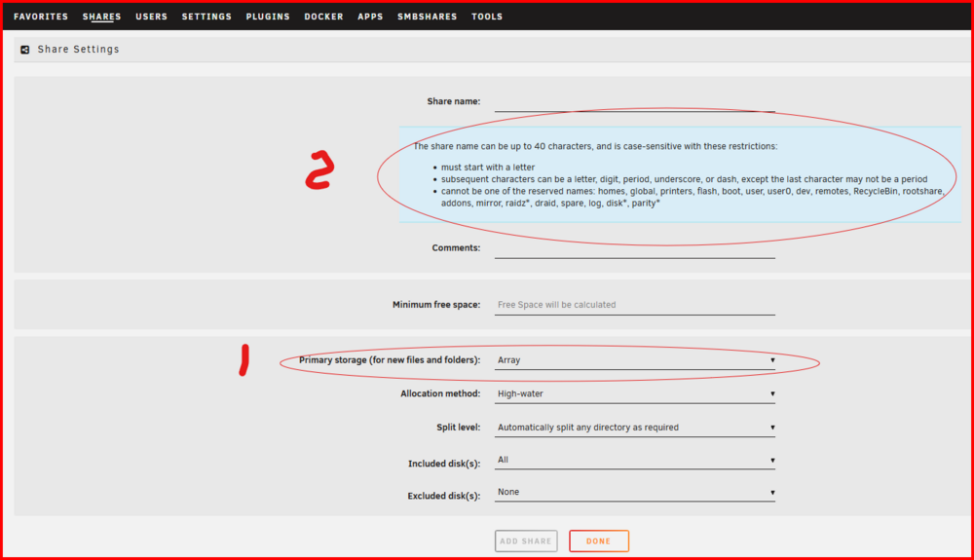Click the Add Share button
The height and width of the screenshot is (560, 974).
tap(526, 541)
